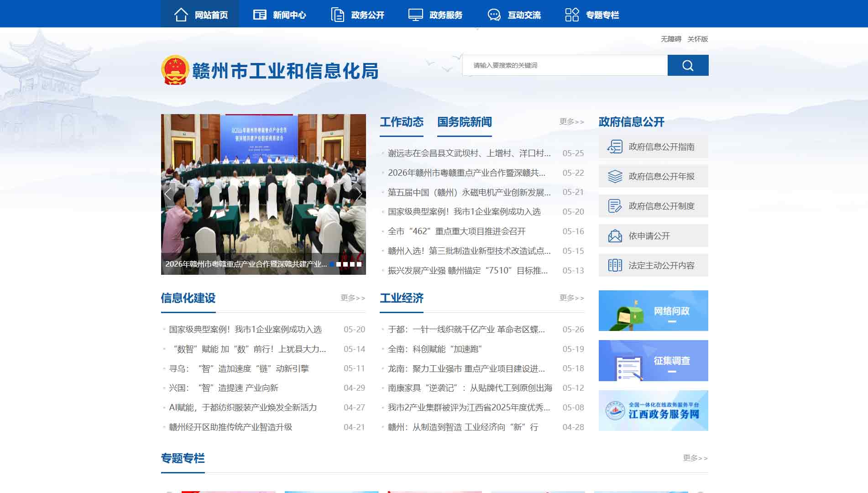Open the 法定主动公开内容 button
Screen dimensions: 868x493
click(x=654, y=265)
